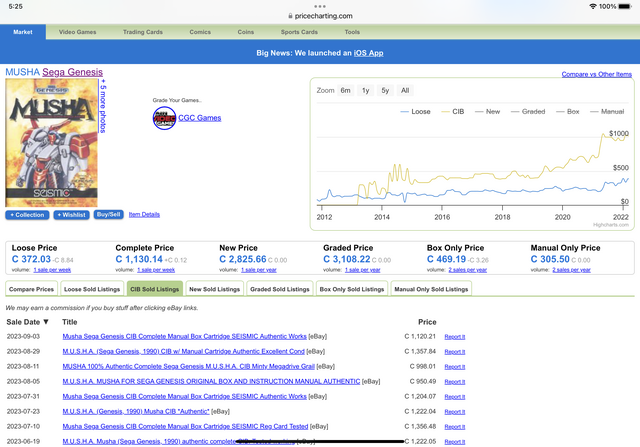Viewport: 640px width, 447px height.
Task: Open the Tools menu
Action: (x=352, y=32)
